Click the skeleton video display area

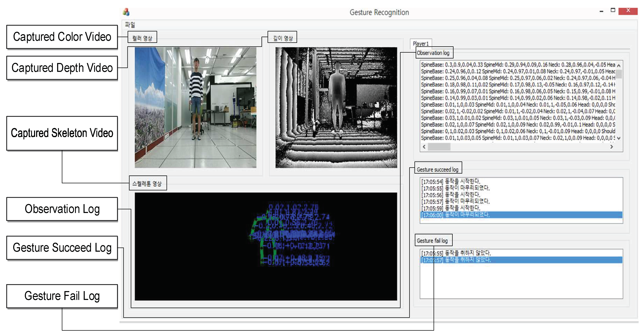[x=266, y=246]
